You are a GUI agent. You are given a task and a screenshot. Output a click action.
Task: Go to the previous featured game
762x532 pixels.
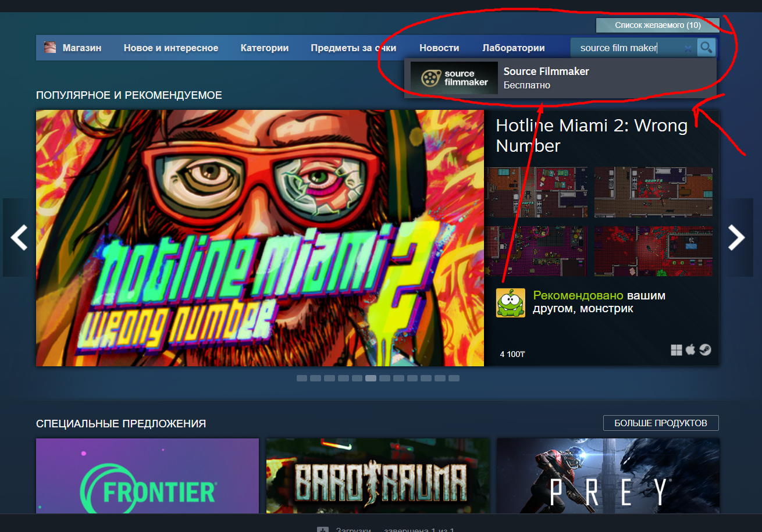click(x=19, y=237)
